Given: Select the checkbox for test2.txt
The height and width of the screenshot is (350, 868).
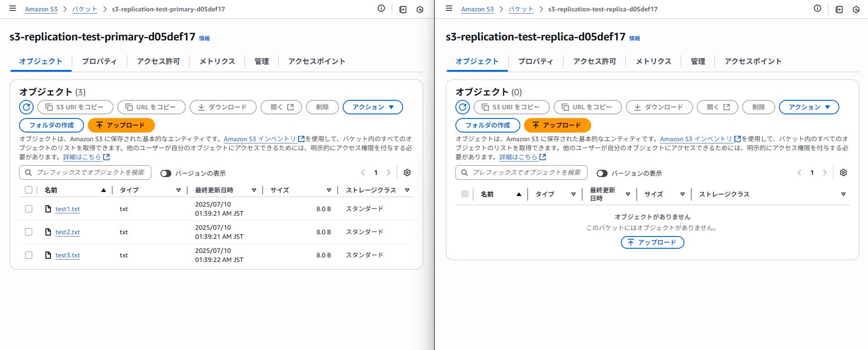Looking at the screenshot, I should (x=29, y=232).
